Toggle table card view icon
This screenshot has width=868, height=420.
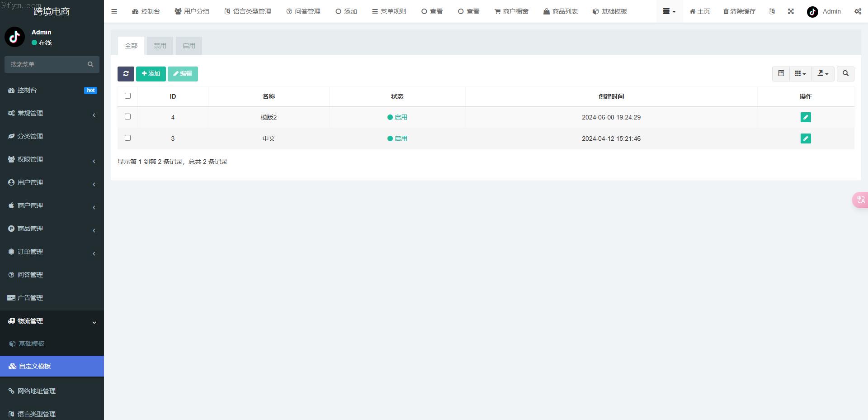[781, 73]
